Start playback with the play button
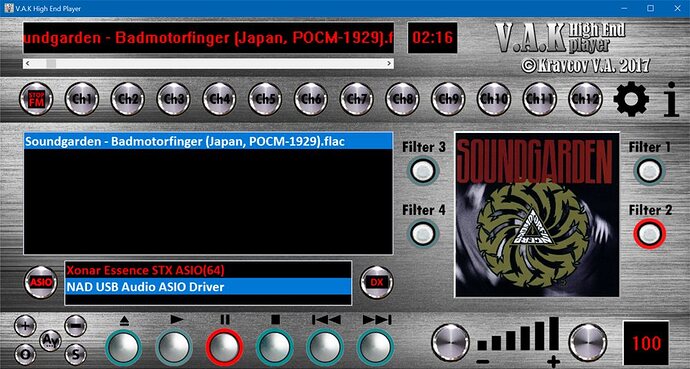The image size is (690, 369). coord(174,347)
